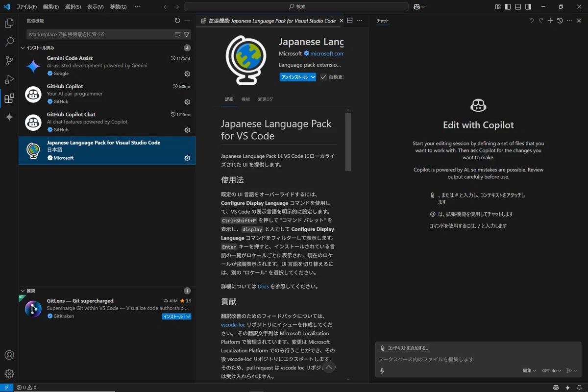This screenshot has width=588, height=392.
Task: Open the vscode-loc repository link
Action: (x=233, y=325)
